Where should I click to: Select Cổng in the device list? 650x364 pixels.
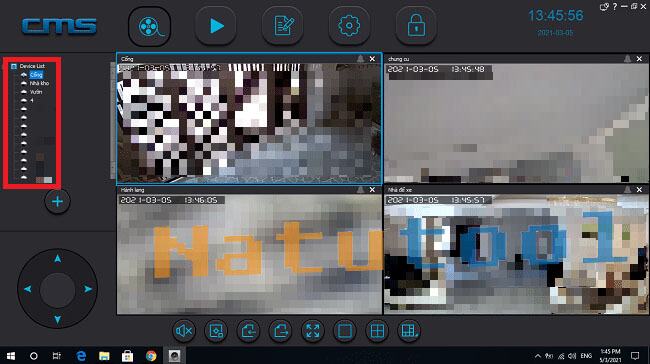click(36, 75)
